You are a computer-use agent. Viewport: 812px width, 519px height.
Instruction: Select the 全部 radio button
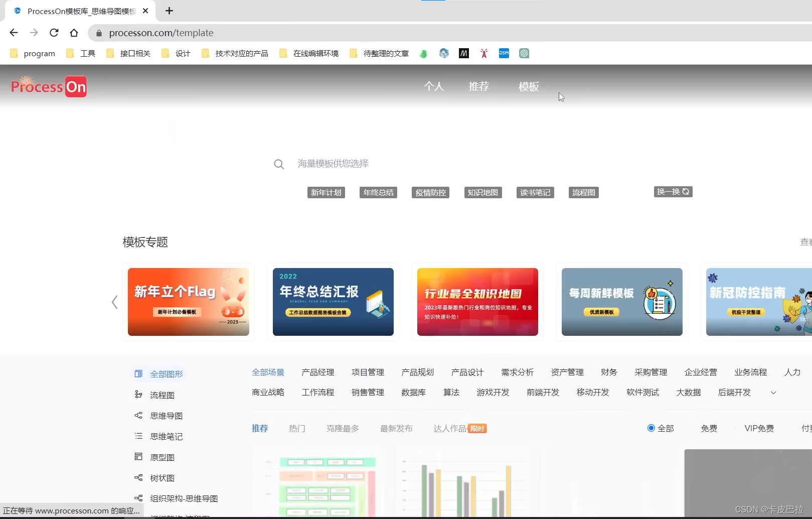click(x=651, y=428)
